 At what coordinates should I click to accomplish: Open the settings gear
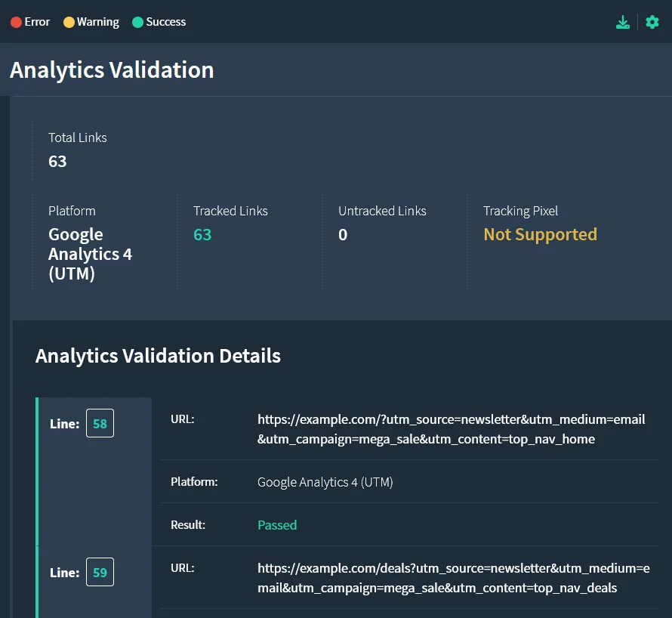tap(652, 21)
